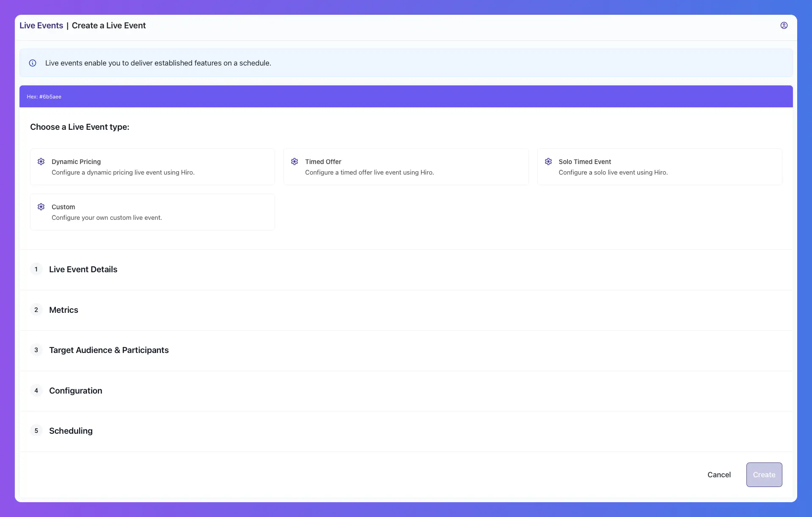Screen dimensions: 812x517
Task: Click the info icon in the banner
Action: point(33,63)
